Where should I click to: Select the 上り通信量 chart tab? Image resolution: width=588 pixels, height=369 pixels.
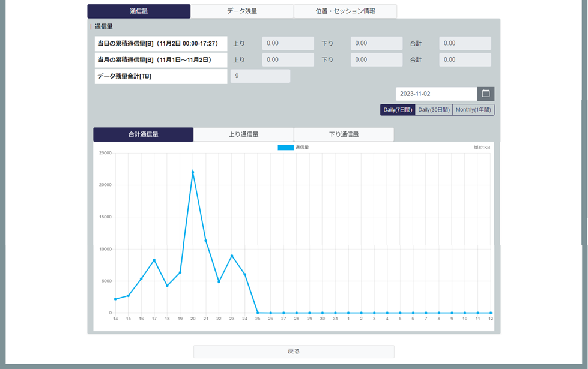coord(243,134)
